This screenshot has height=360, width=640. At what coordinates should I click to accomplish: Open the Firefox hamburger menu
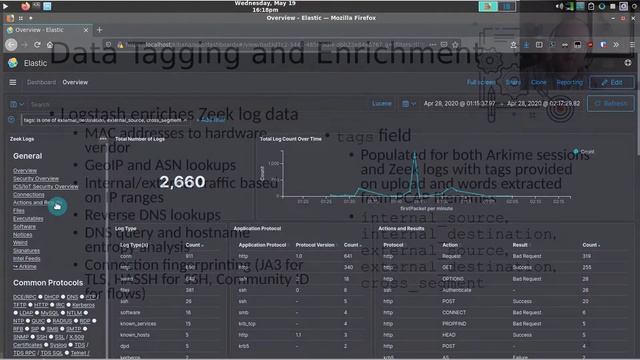pos(632,44)
